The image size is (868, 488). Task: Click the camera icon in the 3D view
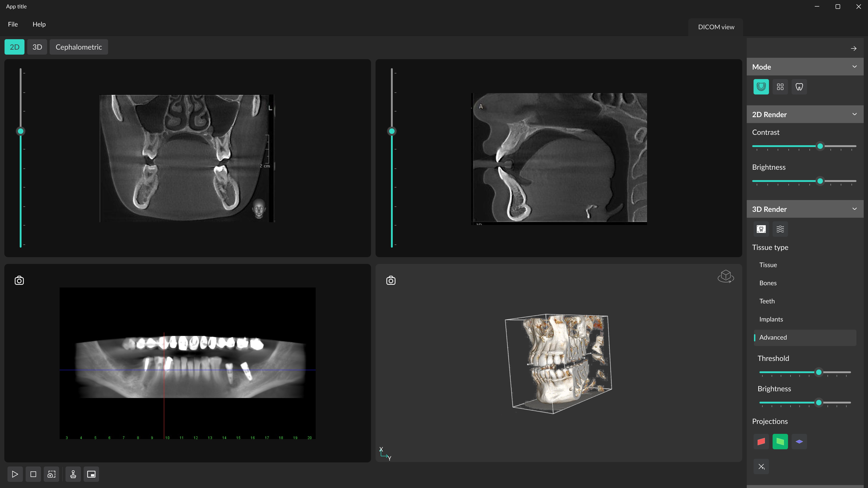(390, 280)
